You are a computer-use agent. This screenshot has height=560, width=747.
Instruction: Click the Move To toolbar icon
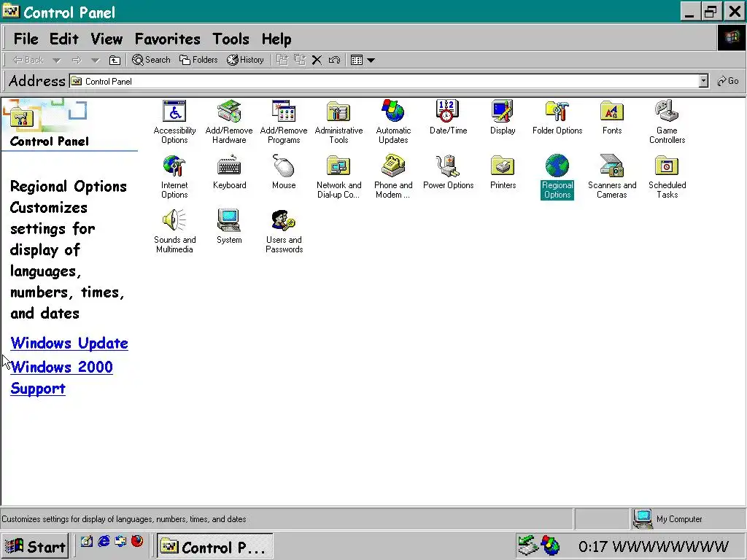tap(282, 60)
